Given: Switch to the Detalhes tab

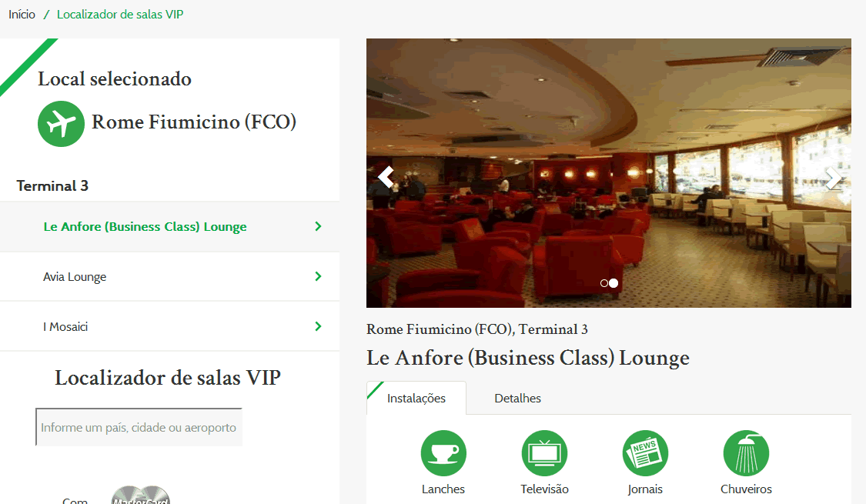Looking at the screenshot, I should click(x=517, y=398).
